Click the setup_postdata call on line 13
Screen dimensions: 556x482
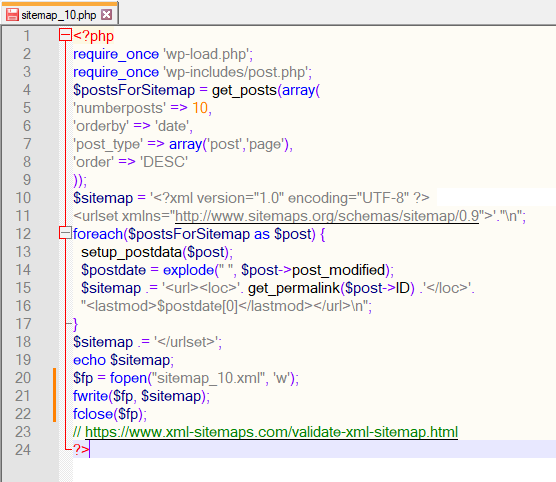(x=131, y=252)
